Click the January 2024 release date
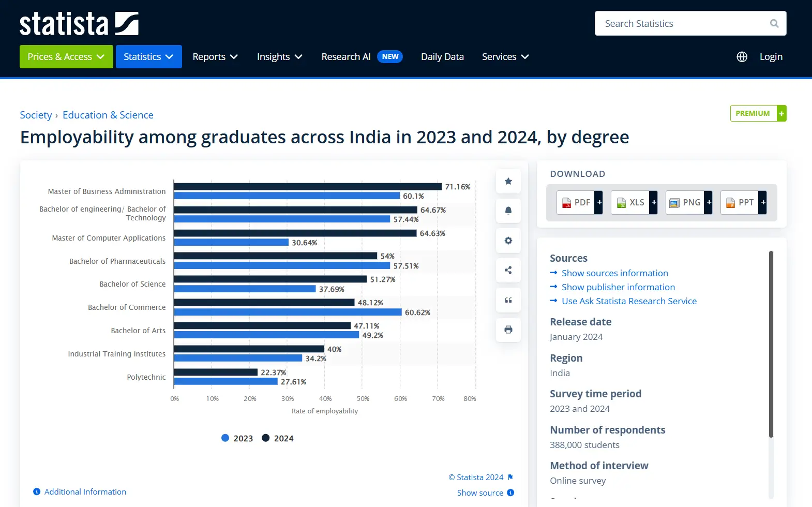This screenshot has width=812, height=507. [x=576, y=337]
